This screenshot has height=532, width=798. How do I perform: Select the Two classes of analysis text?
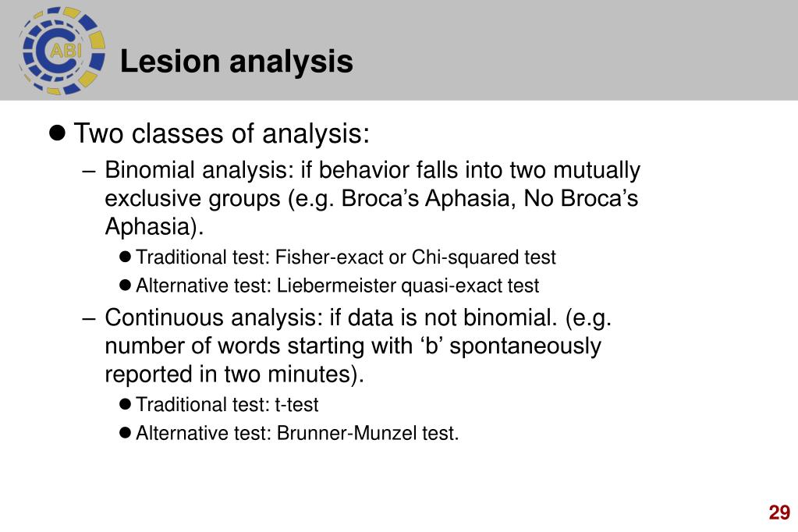[x=222, y=133]
